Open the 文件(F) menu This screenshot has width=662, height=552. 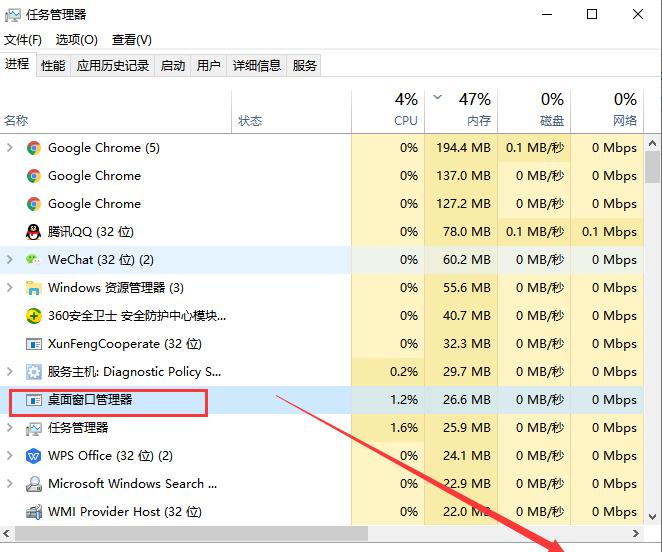pos(23,40)
